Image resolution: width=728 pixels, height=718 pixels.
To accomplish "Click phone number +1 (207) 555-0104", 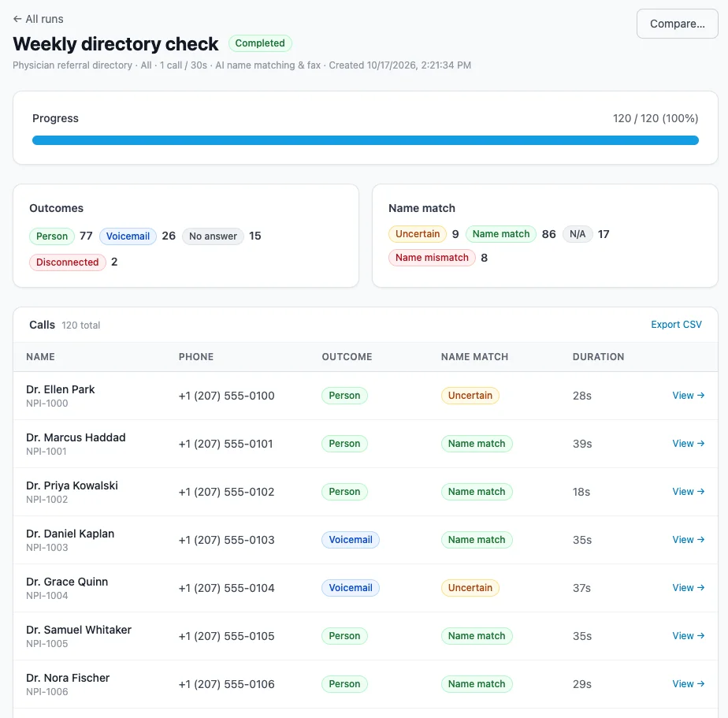I will tap(227, 588).
